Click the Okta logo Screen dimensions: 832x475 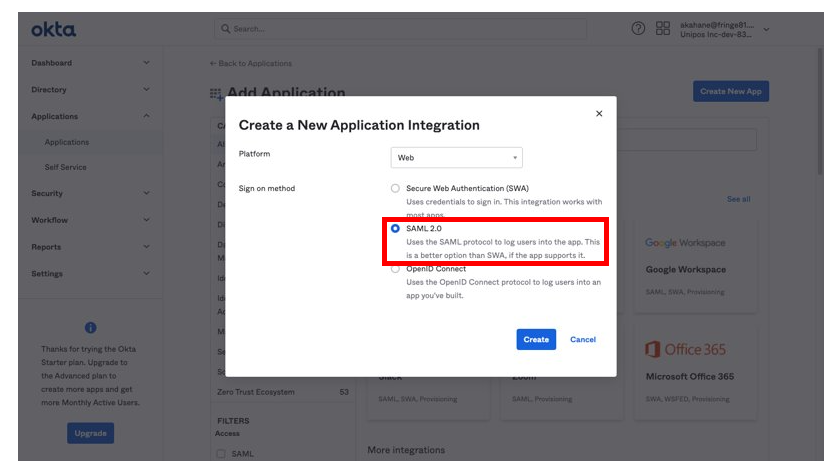tap(54, 30)
